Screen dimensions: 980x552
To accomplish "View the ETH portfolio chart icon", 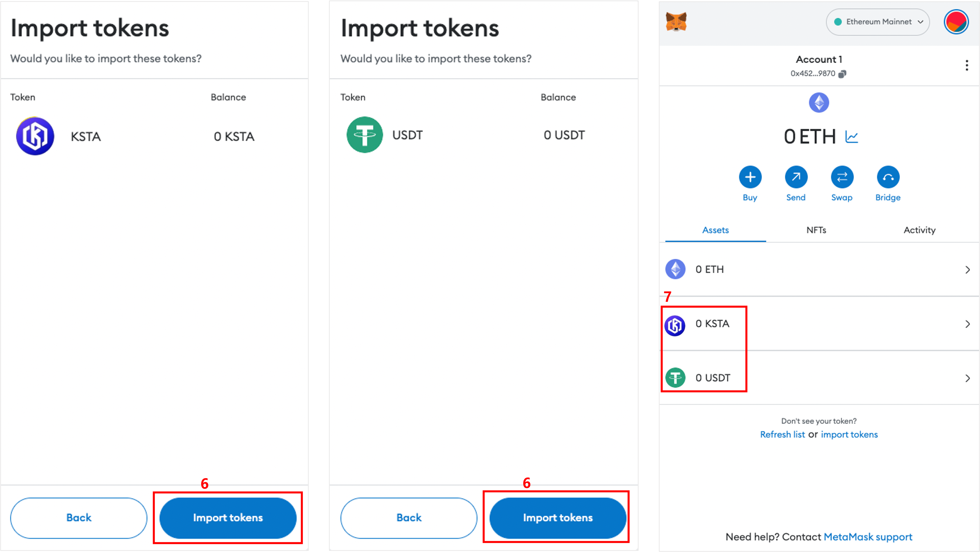I will coord(852,137).
